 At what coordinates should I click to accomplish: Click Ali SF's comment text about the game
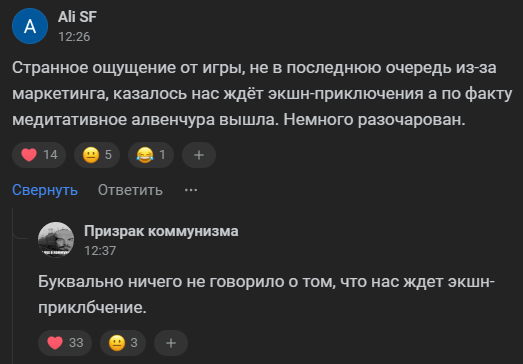click(x=262, y=94)
